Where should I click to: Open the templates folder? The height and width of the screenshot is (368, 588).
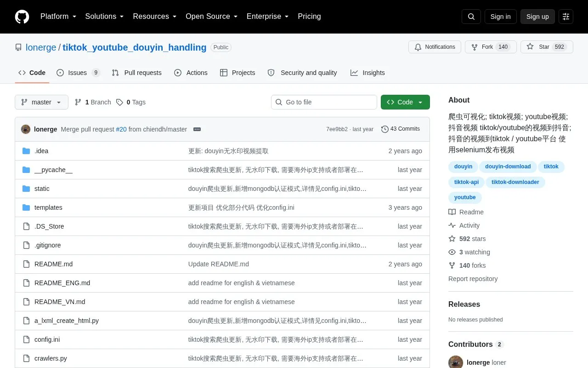pos(48,207)
